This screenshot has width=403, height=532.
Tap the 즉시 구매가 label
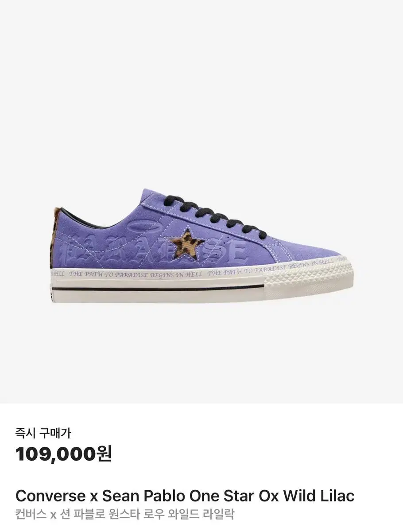(43, 432)
